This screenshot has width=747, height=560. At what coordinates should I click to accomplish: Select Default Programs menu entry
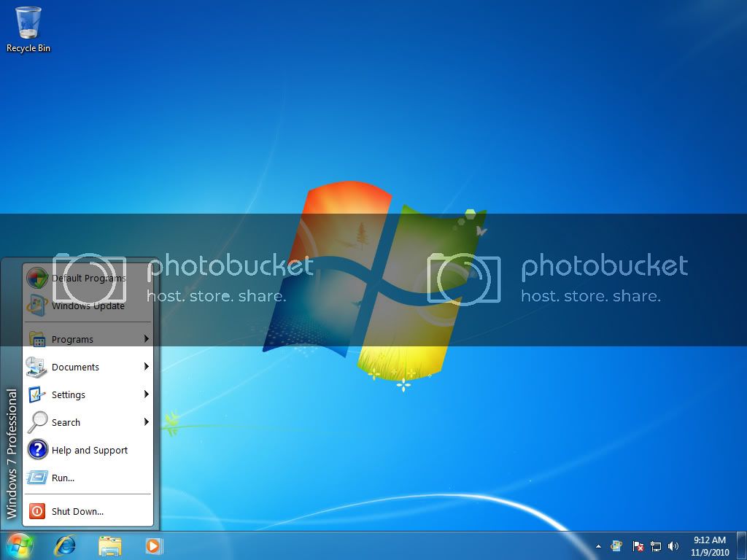(88, 278)
